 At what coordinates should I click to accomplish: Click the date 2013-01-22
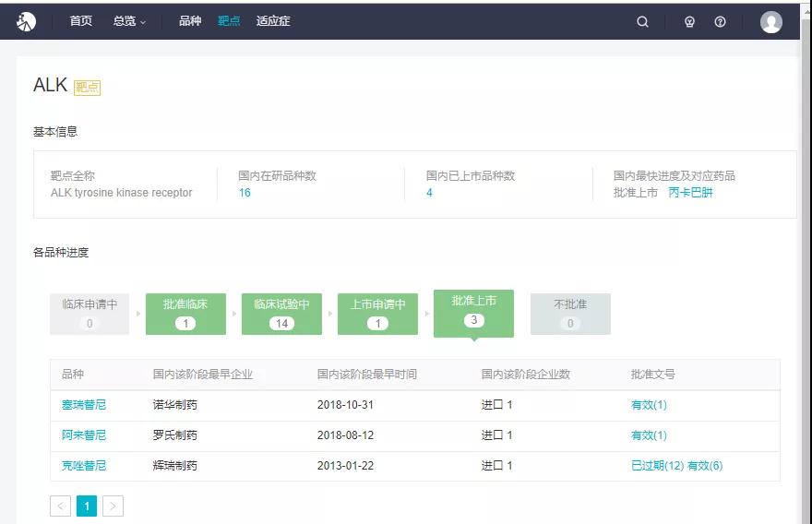(345, 466)
